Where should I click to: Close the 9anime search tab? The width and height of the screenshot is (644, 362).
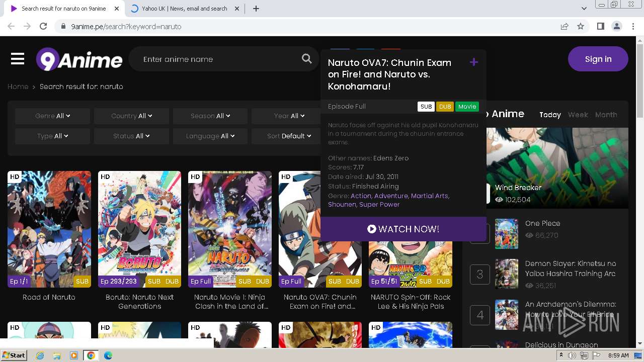coord(117,9)
